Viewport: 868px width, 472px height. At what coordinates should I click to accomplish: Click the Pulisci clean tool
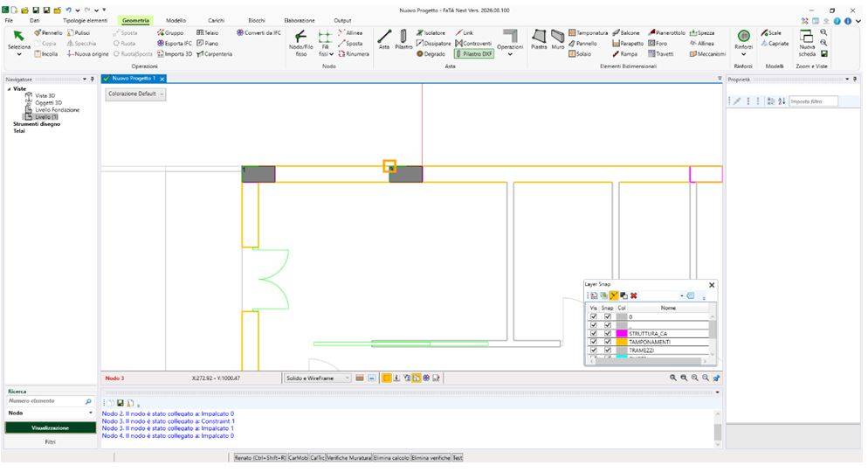click(x=79, y=33)
